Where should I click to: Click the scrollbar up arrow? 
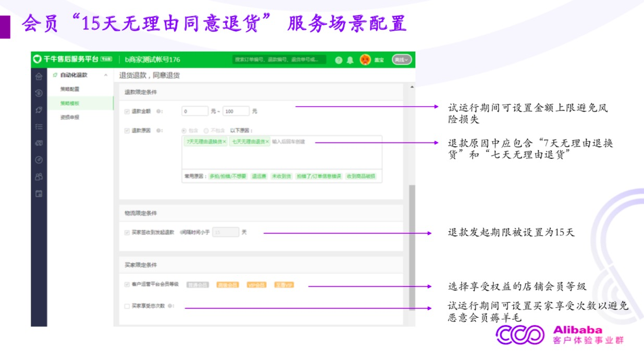coord(412,87)
